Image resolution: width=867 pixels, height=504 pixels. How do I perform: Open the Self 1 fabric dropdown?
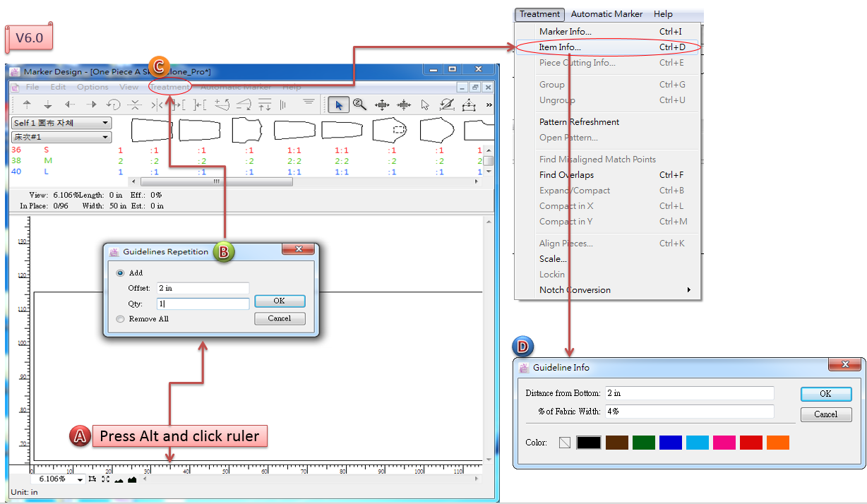[x=61, y=124]
